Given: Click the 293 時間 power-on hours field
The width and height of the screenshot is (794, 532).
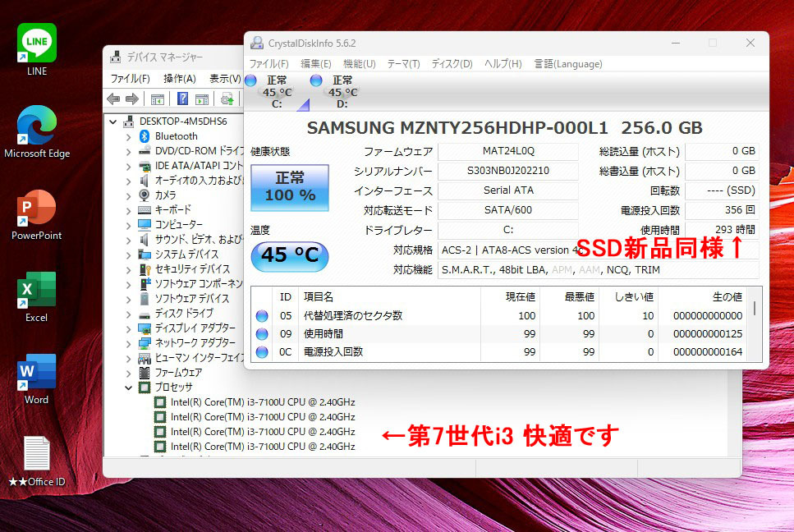Looking at the screenshot, I should (x=722, y=229).
